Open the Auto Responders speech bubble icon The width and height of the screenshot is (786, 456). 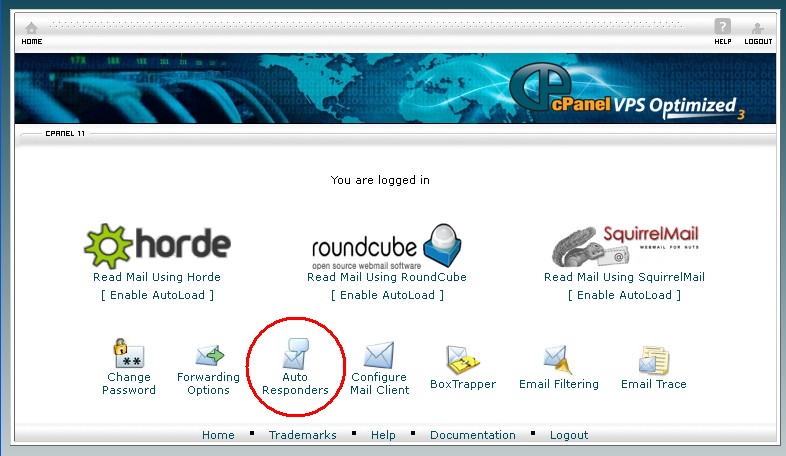coord(295,353)
